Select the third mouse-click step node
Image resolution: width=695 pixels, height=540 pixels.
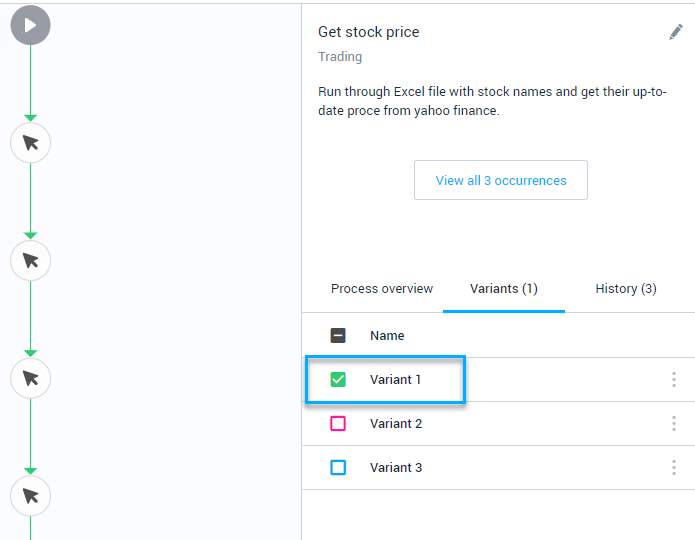[31, 378]
